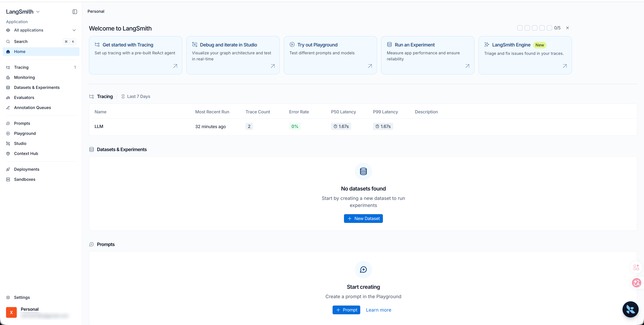Click the Error Rate column header
The height and width of the screenshot is (325, 644).
[x=299, y=112]
